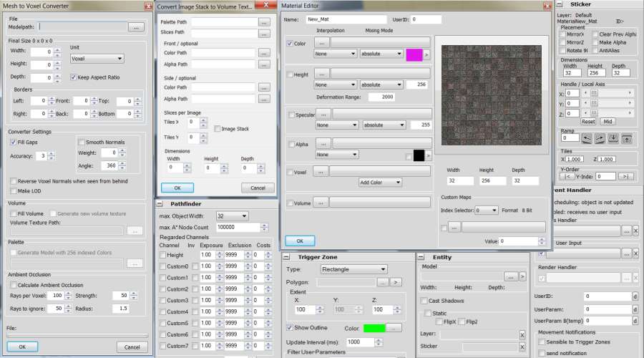Collapse the Trigger Zone panel

287,257
